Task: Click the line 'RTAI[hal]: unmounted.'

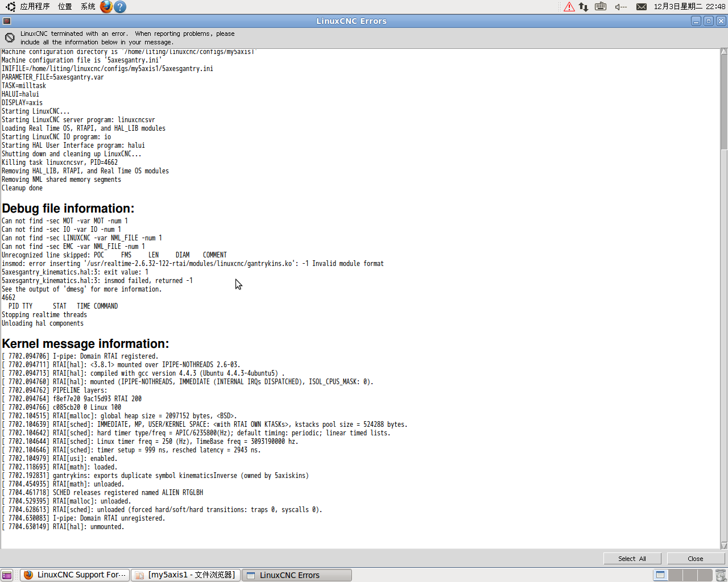Action: pyautogui.click(x=63, y=527)
